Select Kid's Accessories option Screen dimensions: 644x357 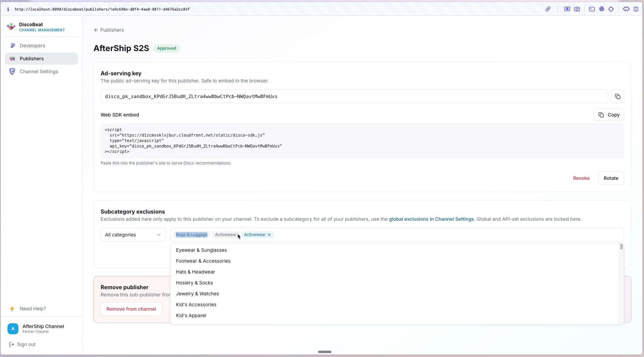[x=395, y=305]
